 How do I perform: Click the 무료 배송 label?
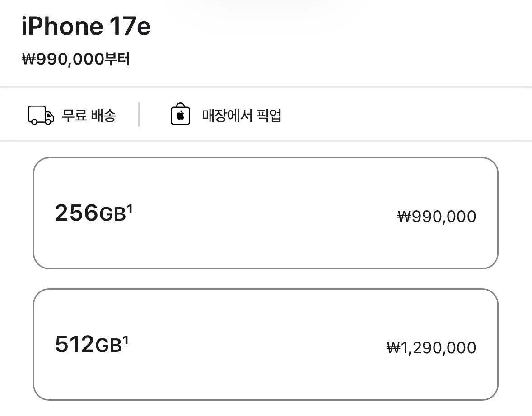pos(89,116)
